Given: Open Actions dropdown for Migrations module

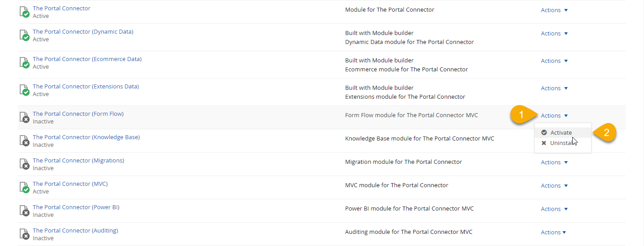Looking at the screenshot, I should coord(554,163).
